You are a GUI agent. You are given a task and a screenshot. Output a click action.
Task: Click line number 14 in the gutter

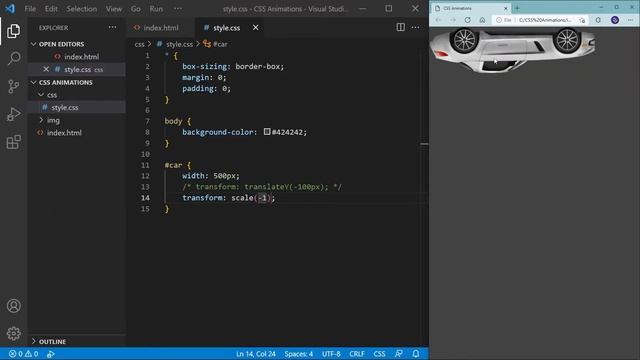pos(145,198)
